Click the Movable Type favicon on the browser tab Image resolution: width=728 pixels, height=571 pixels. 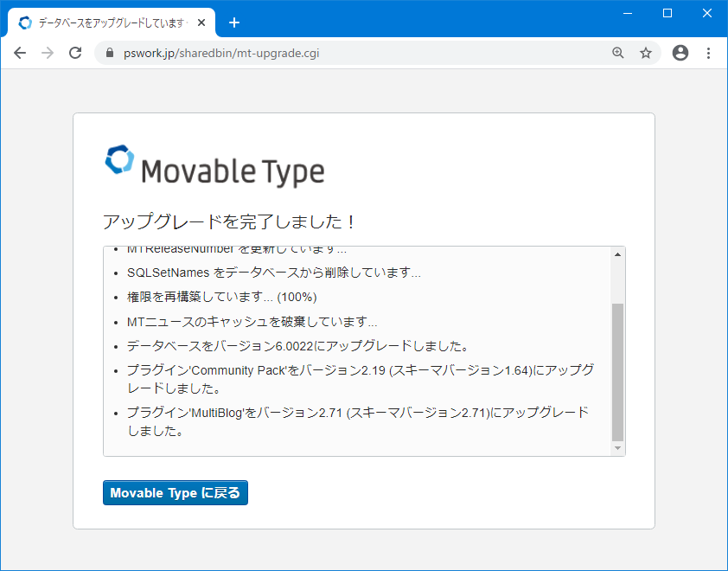25,22
